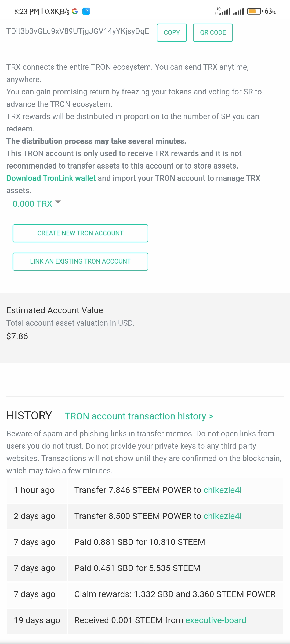
Task: View TRON account transaction history
Action: tap(139, 416)
